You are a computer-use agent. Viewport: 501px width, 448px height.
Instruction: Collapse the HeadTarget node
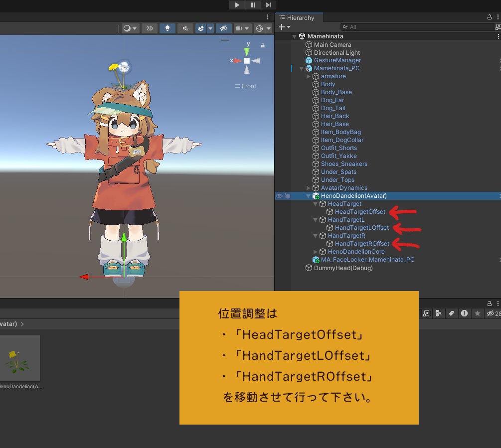[x=315, y=204]
